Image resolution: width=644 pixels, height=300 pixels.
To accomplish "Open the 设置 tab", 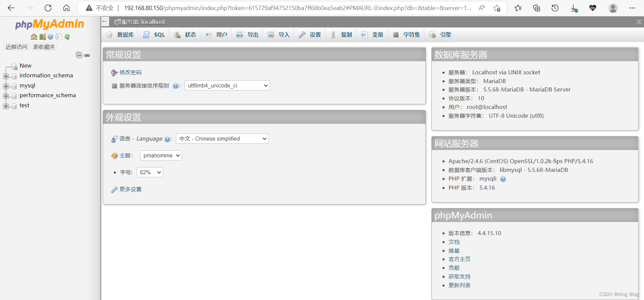I will tap(310, 35).
